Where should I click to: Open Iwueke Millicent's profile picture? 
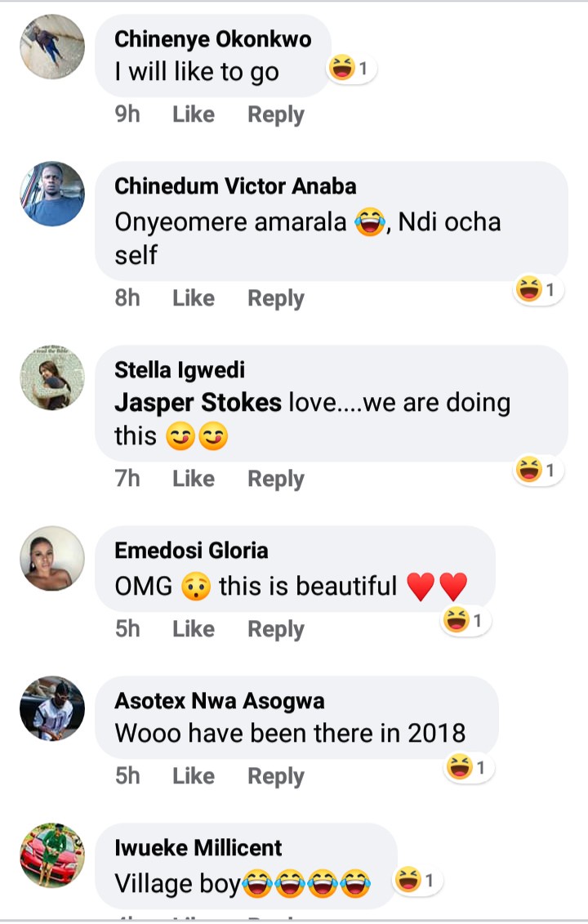[x=52, y=855]
